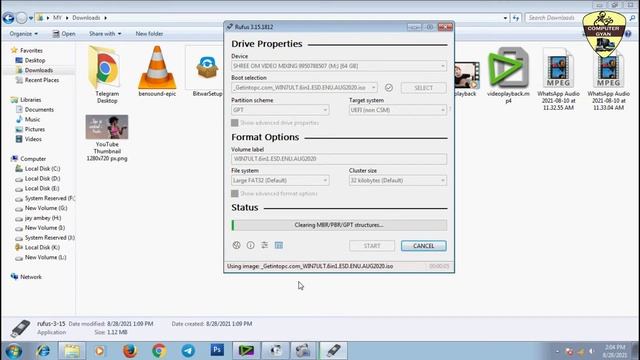640x360 pixels.
Task: Click the Explorer help question icon
Action: tap(628, 34)
